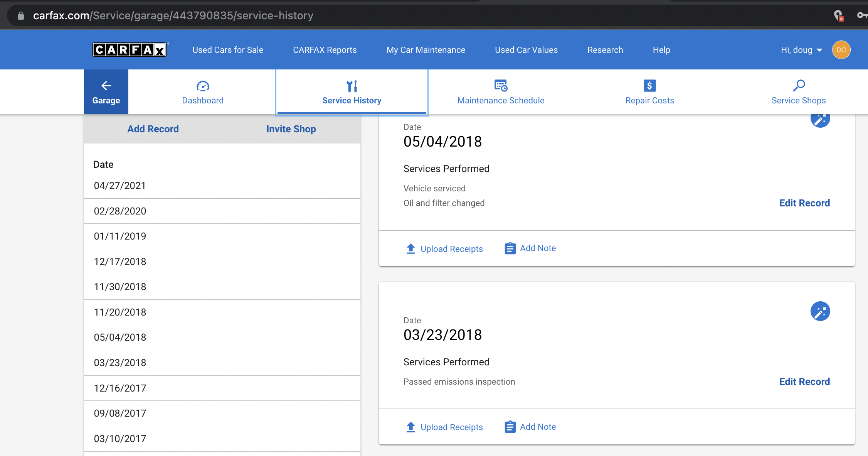Viewport: 868px width, 456px height.
Task: Click the Garage back arrow icon
Action: [106, 85]
